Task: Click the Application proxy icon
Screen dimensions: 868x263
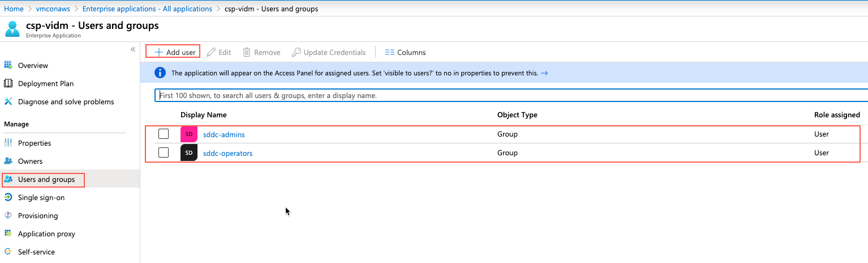Action: 8,234
